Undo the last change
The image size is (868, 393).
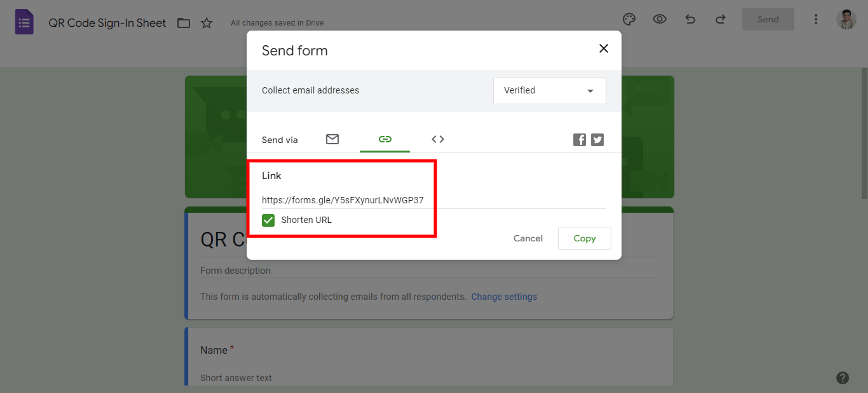(690, 19)
